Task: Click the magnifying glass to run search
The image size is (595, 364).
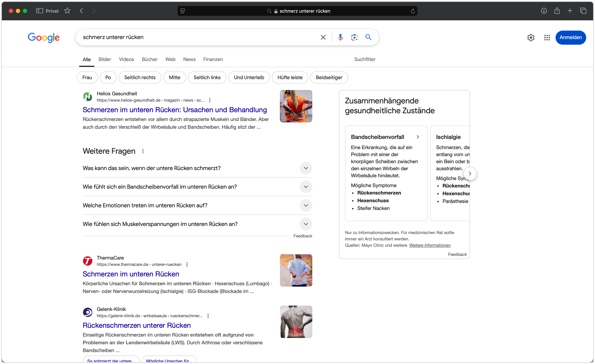Action: (368, 37)
